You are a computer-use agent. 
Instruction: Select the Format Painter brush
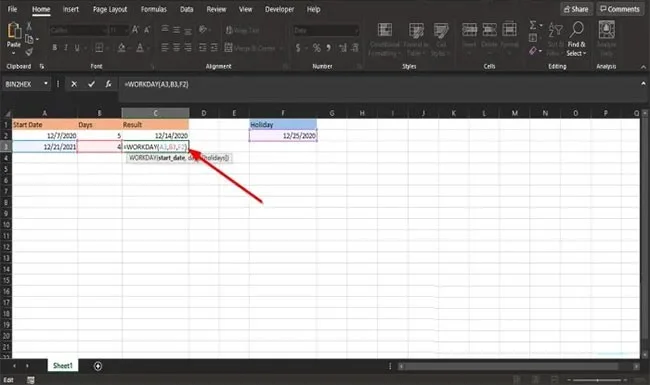point(29,51)
